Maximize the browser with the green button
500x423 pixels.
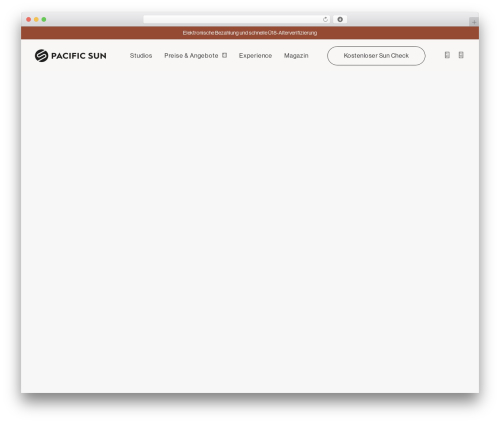tap(44, 20)
